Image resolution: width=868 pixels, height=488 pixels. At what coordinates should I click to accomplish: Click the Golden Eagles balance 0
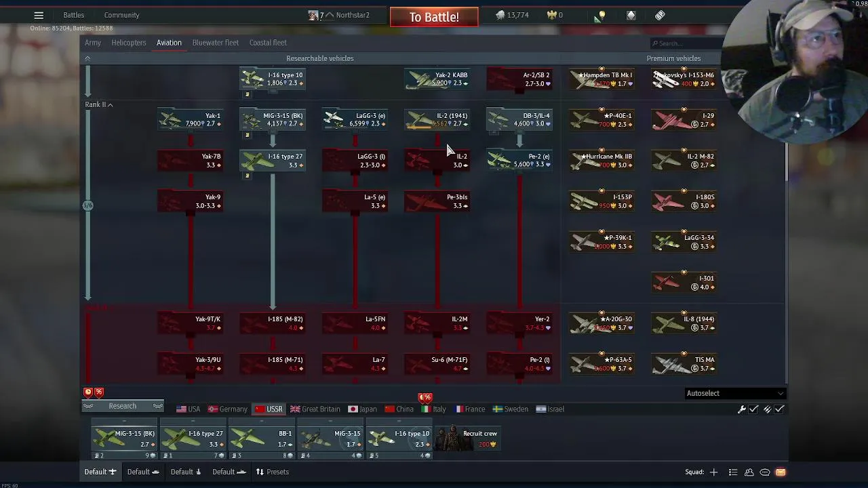[x=555, y=15]
